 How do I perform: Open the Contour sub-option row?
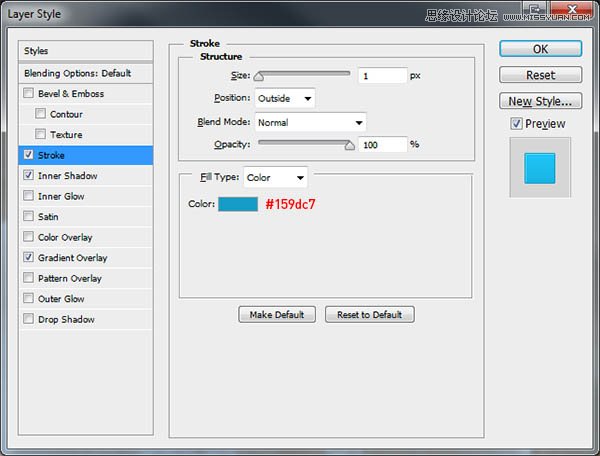[86, 114]
